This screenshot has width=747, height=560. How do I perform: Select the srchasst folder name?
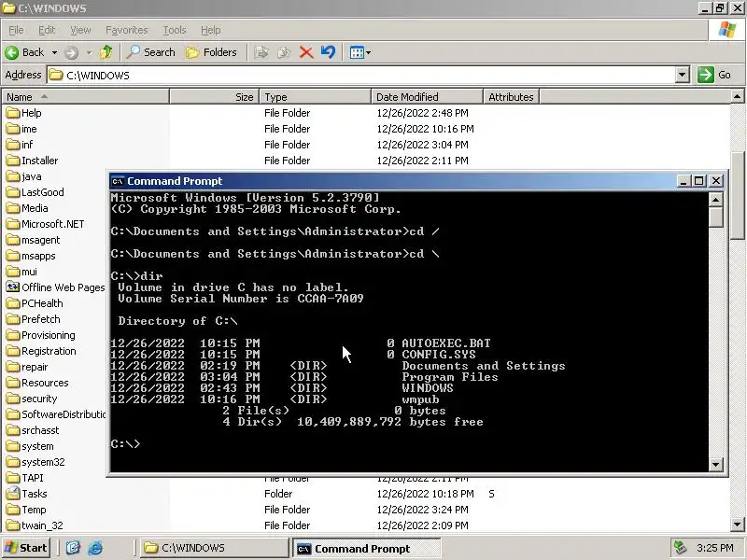(x=40, y=430)
